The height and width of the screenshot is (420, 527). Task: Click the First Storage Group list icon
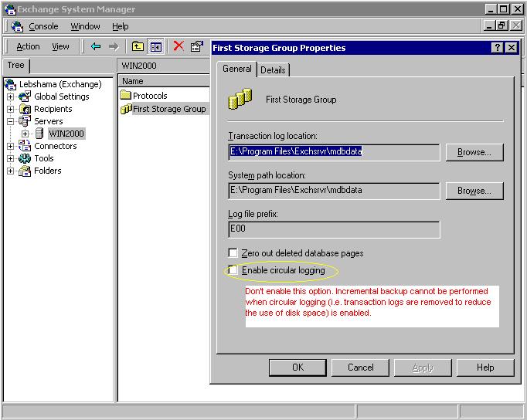[126, 109]
